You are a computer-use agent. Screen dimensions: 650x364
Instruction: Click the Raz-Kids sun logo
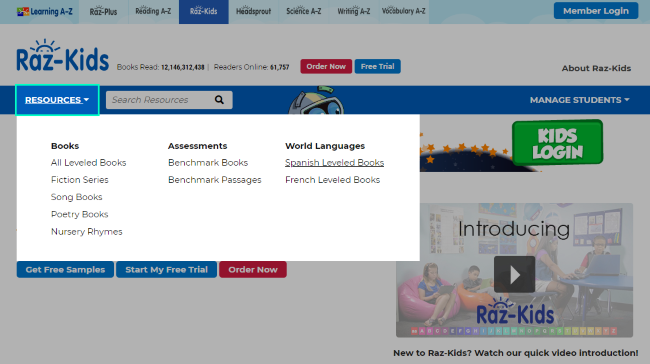63,56
